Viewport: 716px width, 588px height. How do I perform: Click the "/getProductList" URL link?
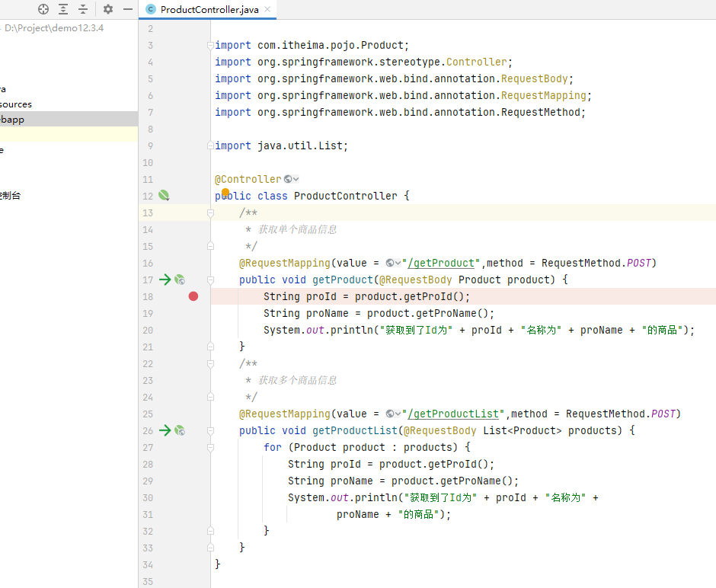tap(454, 414)
